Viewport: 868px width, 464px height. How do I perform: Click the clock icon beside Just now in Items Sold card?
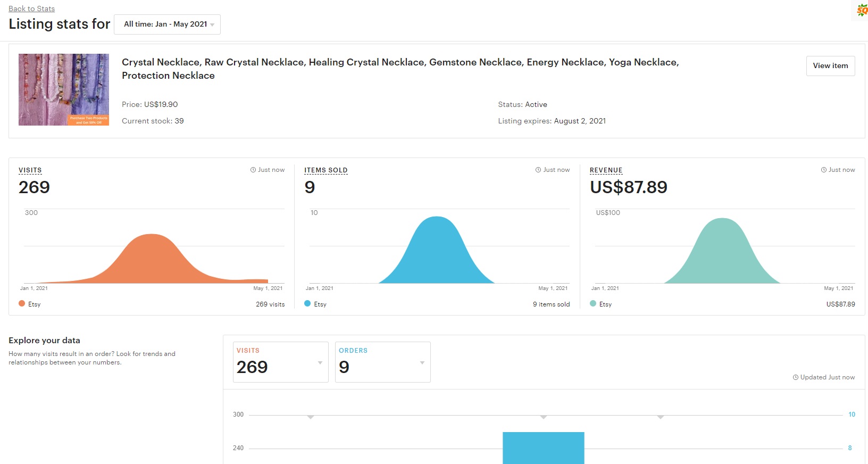[538, 170]
